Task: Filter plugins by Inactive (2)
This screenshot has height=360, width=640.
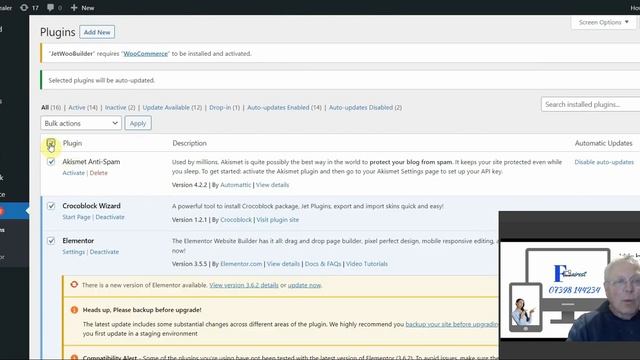Action: [120, 107]
